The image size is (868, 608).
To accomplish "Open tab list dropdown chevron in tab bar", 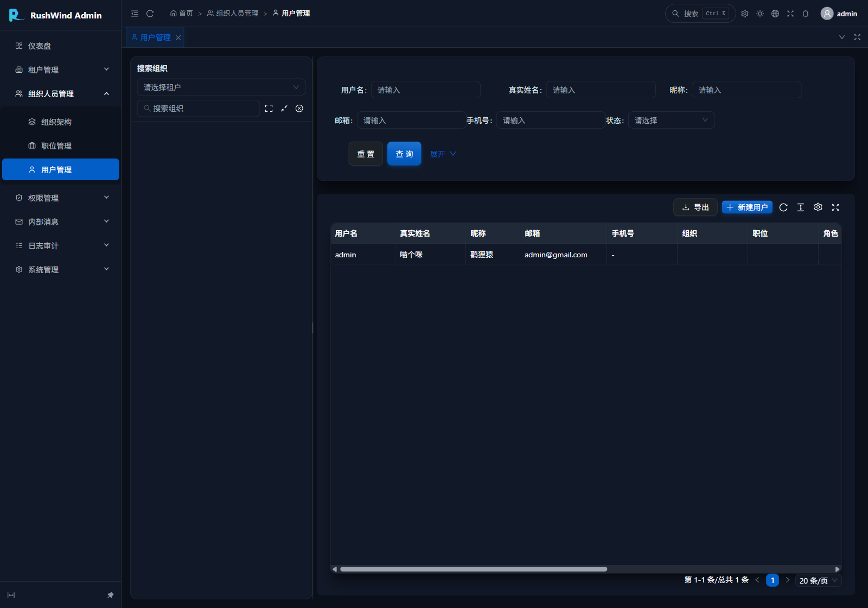I will coord(842,37).
